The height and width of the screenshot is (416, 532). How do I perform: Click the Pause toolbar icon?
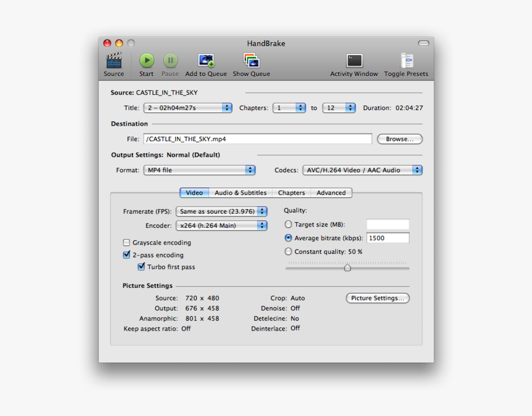170,60
